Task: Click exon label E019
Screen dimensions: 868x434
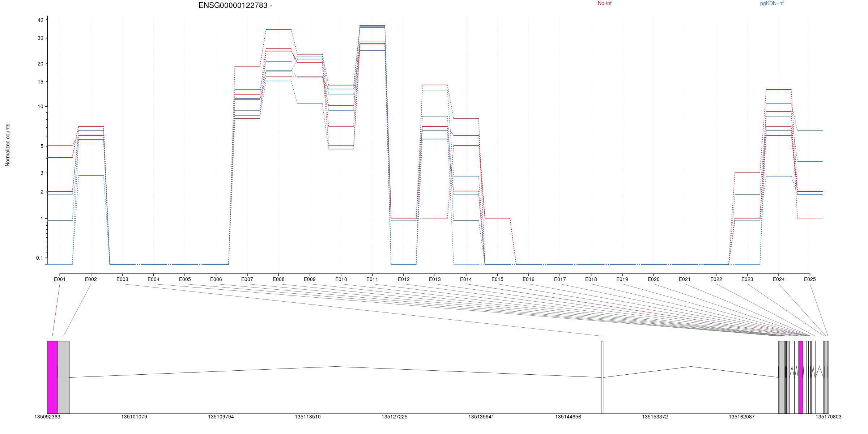Action: [x=622, y=279]
